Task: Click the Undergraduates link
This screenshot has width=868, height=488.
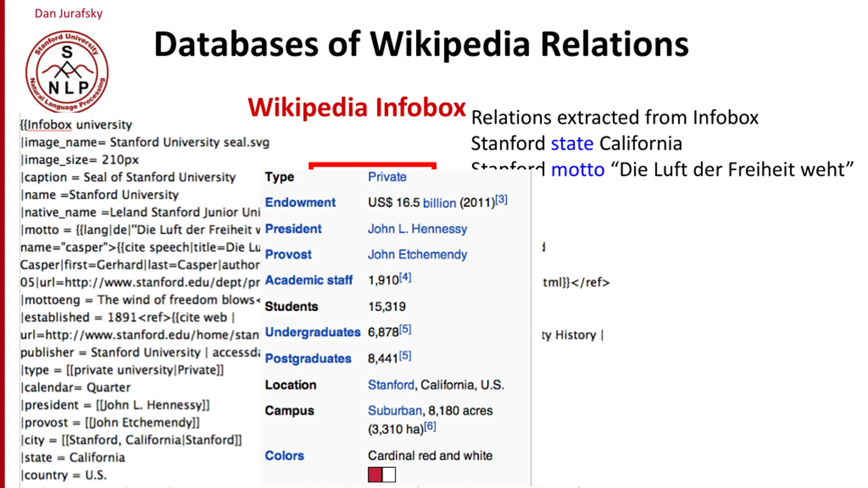Action: pos(313,332)
